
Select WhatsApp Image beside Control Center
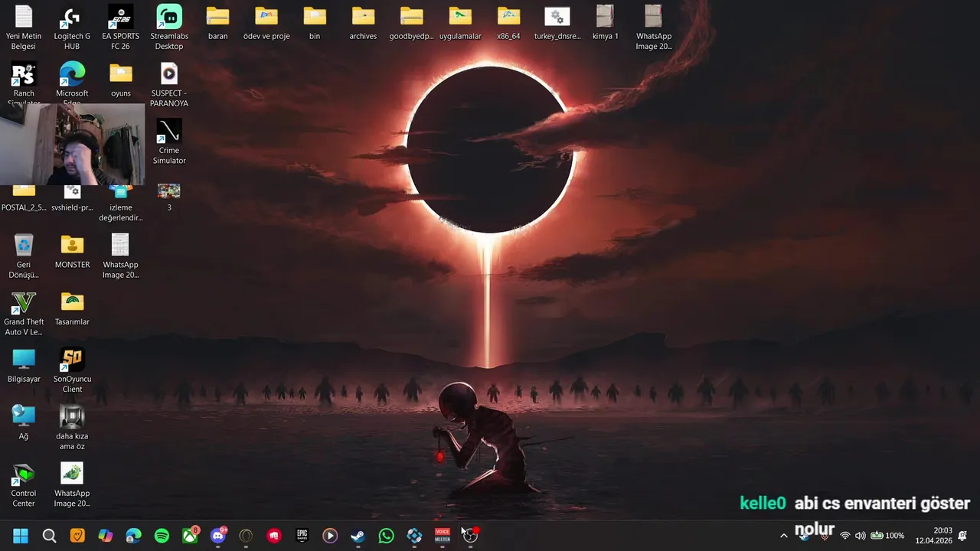(x=72, y=485)
